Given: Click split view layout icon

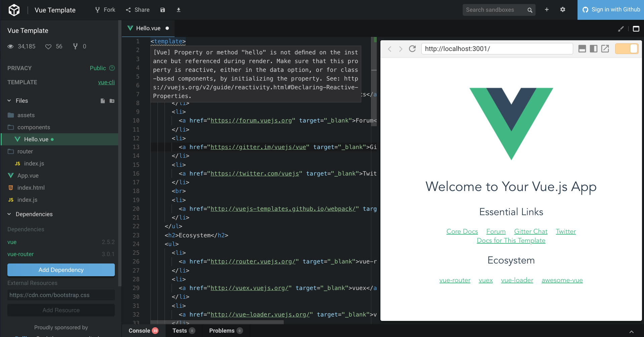Looking at the screenshot, I should tap(594, 49).
